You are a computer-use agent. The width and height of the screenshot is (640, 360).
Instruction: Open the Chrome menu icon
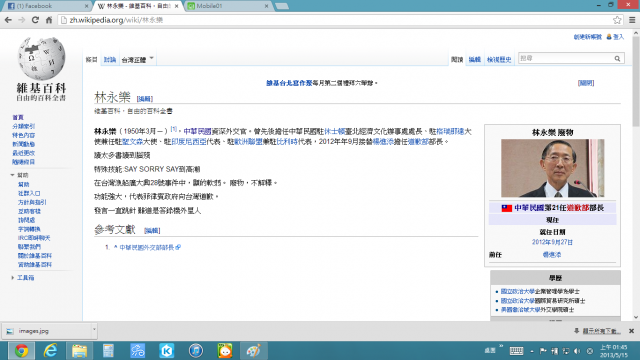click(x=632, y=20)
